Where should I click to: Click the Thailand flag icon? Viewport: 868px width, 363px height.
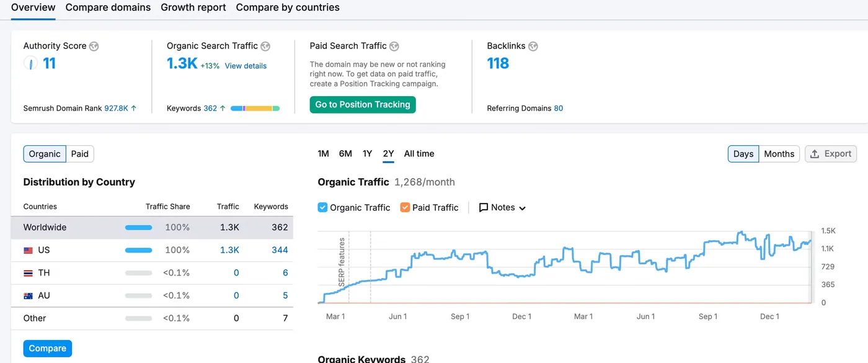click(x=28, y=273)
